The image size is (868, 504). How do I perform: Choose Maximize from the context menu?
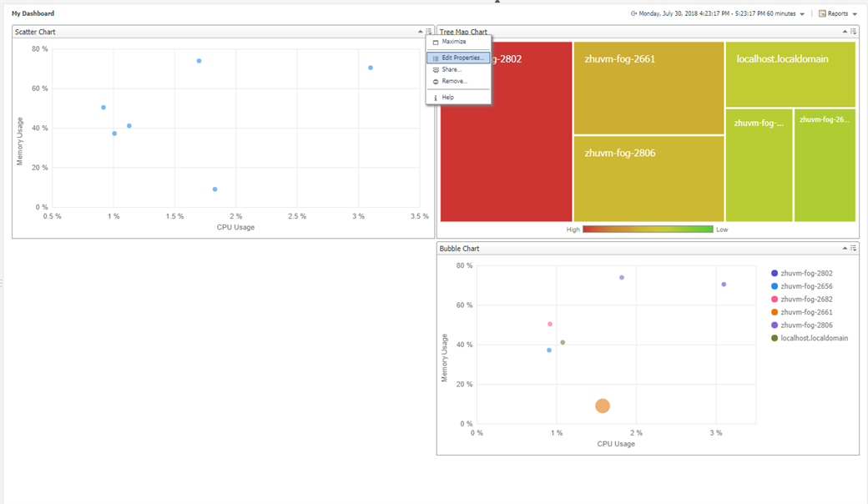pyautogui.click(x=458, y=42)
